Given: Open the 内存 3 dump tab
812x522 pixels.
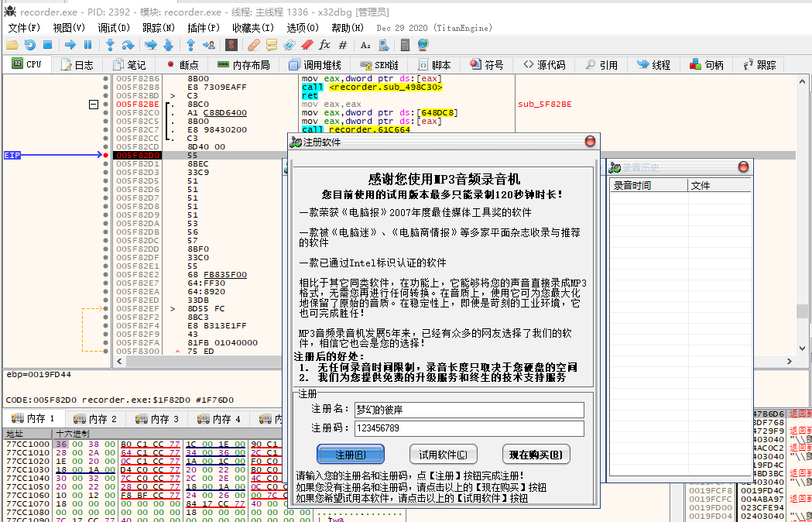Looking at the screenshot, I should coord(157,418).
